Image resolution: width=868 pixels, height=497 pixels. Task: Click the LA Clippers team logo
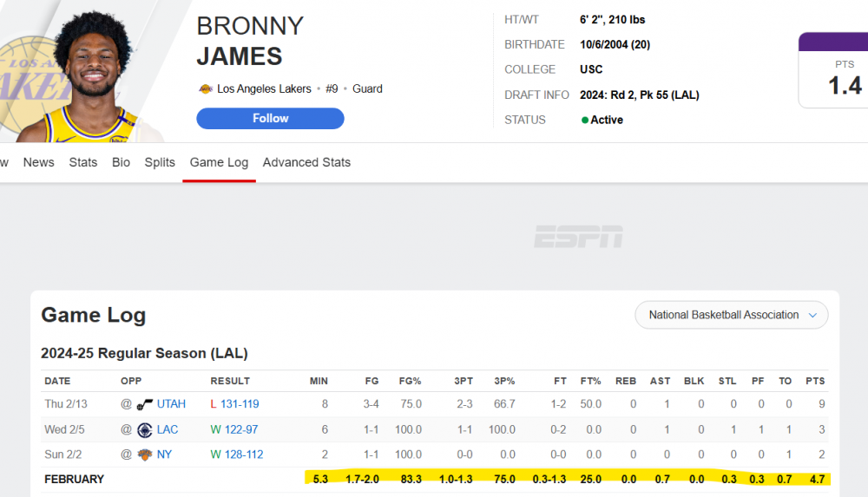[x=145, y=429]
